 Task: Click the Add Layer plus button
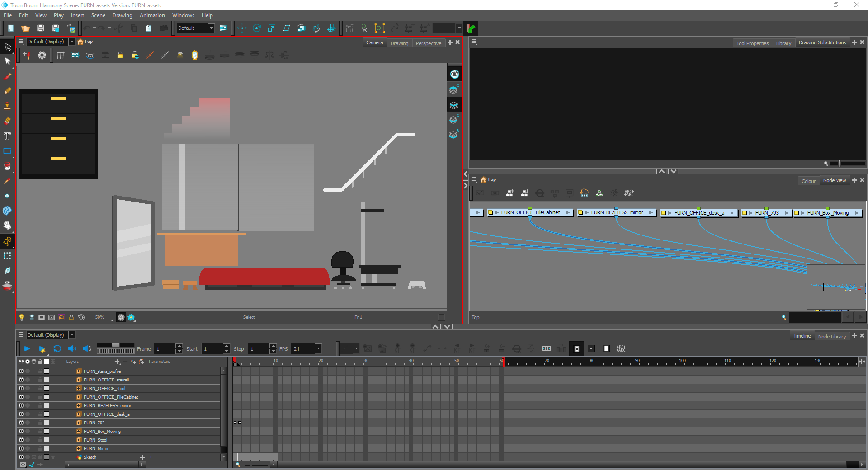coord(117,362)
